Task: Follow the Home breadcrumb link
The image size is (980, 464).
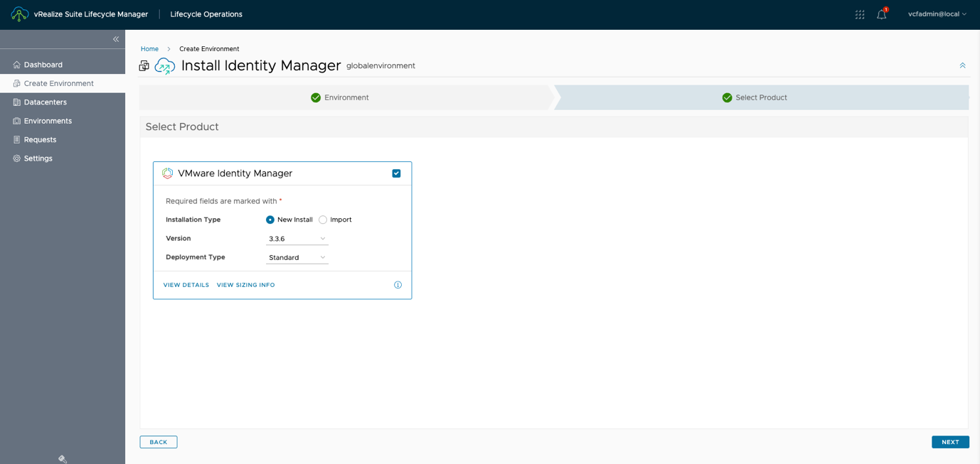Action: [x=149, y=49]
